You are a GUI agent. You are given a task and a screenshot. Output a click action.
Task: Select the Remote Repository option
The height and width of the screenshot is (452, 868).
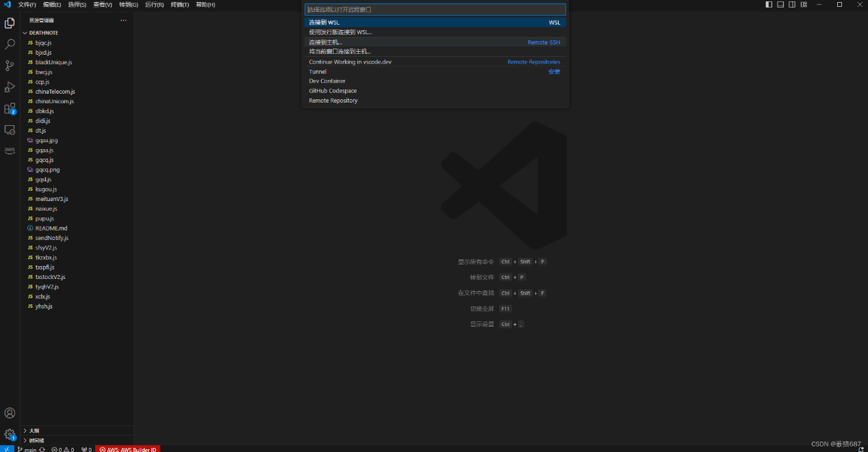(x=435, y=101)
